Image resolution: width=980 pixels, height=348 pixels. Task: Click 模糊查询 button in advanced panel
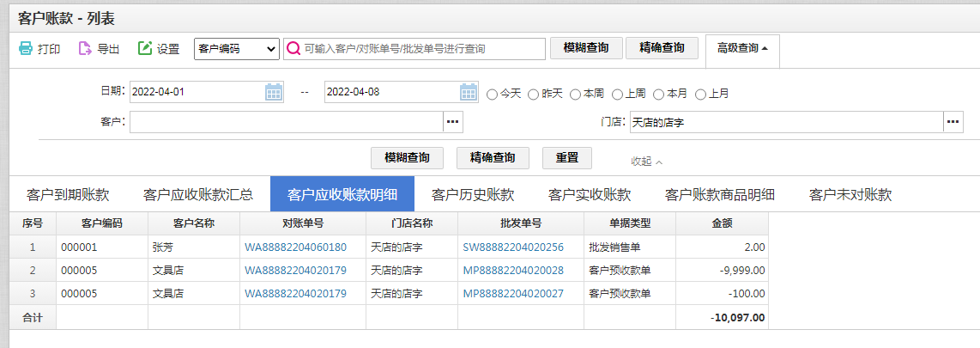coord(408,158)
